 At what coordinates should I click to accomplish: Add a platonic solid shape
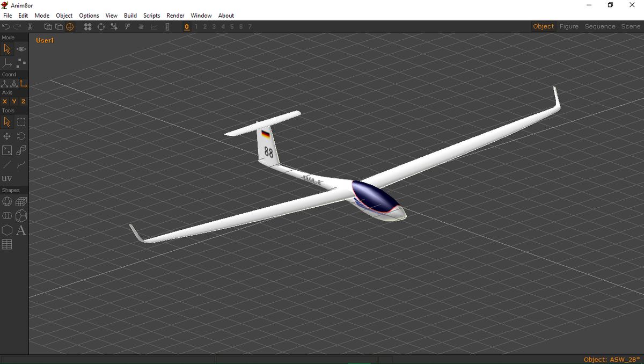pyautogui.click(x=21, y=216)
